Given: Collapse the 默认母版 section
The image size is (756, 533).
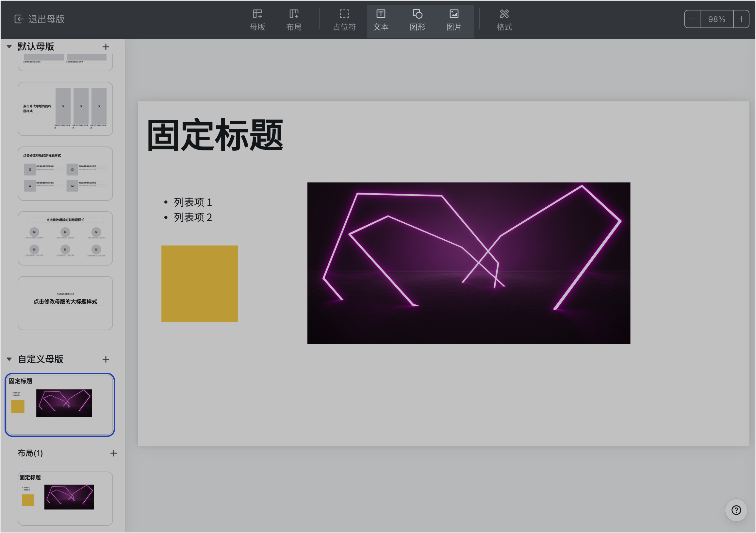Looking at the screenshot, I should point(9,46).
